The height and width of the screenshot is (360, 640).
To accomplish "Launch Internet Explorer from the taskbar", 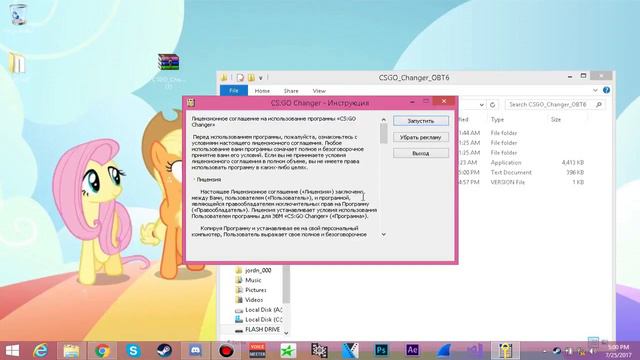I will [x=40, y=350].
